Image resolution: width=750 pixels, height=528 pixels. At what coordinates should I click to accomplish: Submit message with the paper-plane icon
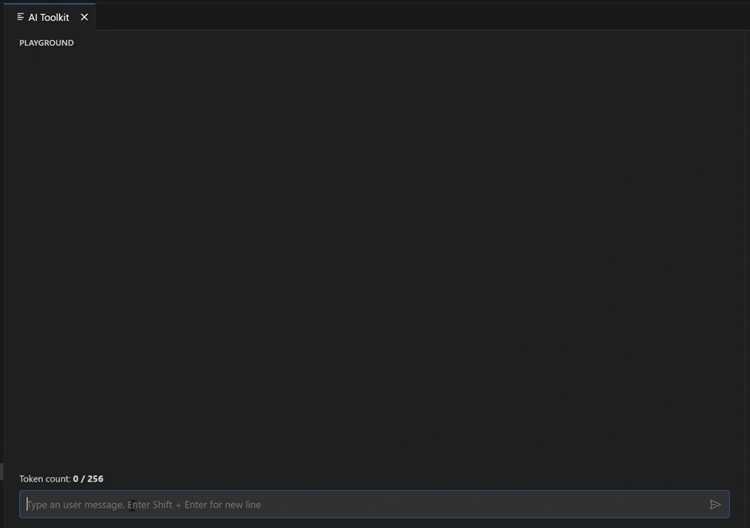(715, 505)
